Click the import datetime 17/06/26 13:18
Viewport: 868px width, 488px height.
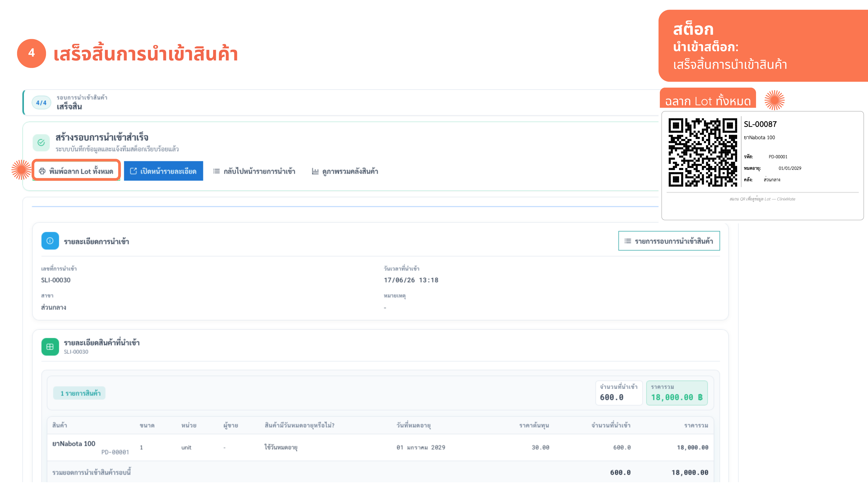411,280
